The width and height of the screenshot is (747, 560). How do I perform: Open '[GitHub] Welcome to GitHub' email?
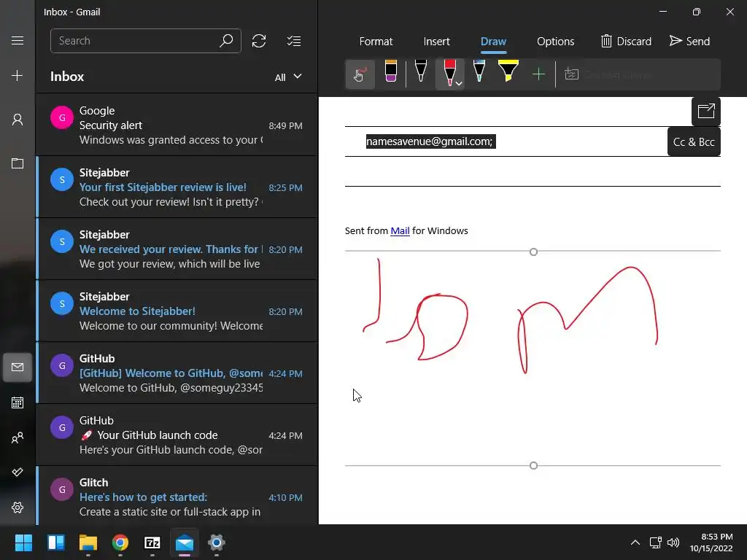[177, 373]
